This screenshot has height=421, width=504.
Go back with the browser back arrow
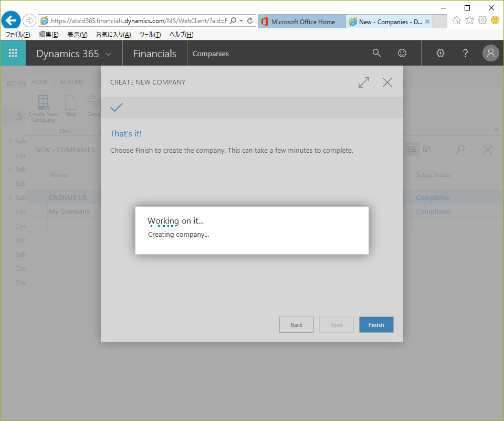[11, 20]
